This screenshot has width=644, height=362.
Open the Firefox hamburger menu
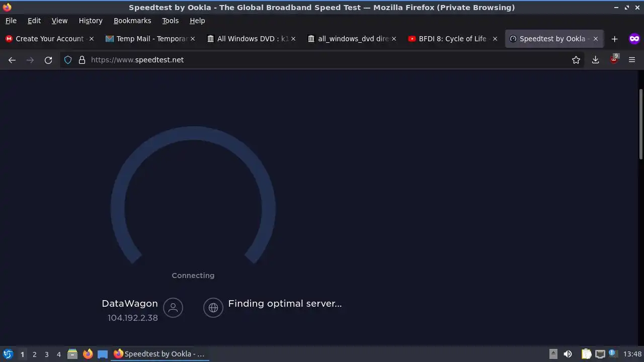(632, 60)
